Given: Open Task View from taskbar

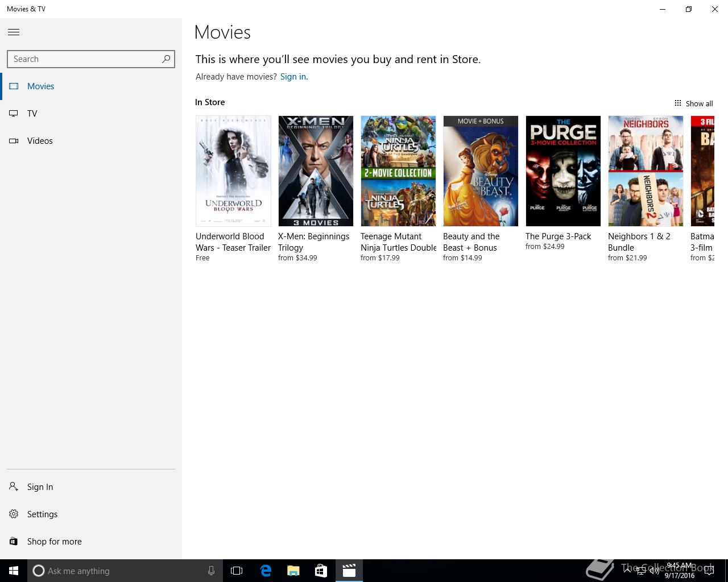Looking at the screenshot, I should coord(237,571).
